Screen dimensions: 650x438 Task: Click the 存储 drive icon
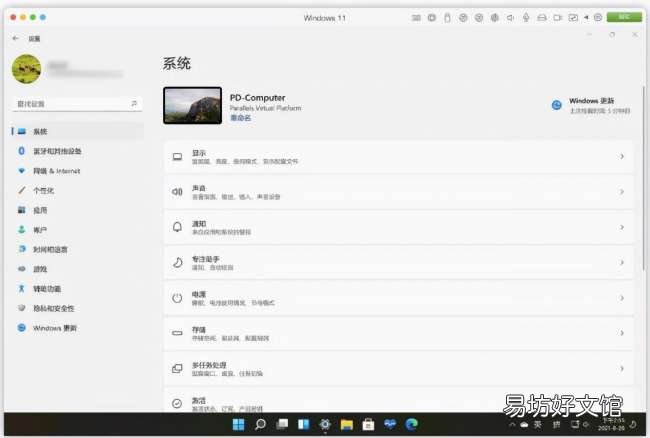(x=177, y=333)
